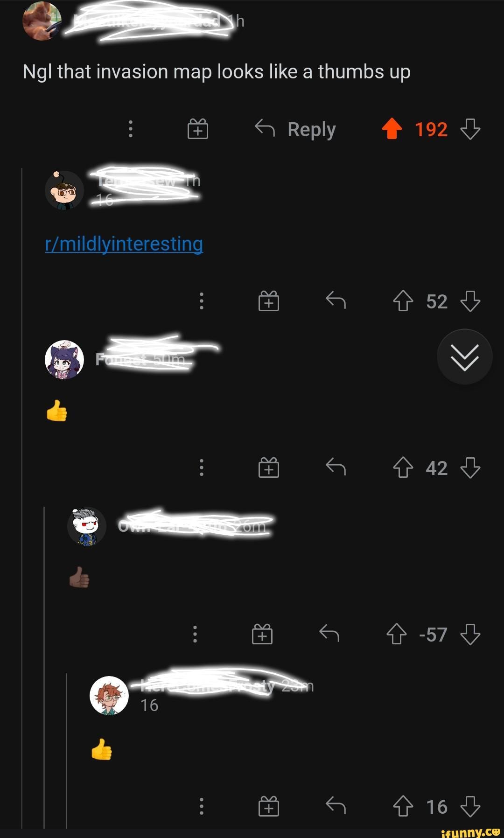Downvote the 52-point comment
The width and height of the screenshot is (504, 838).
point(470,301)
